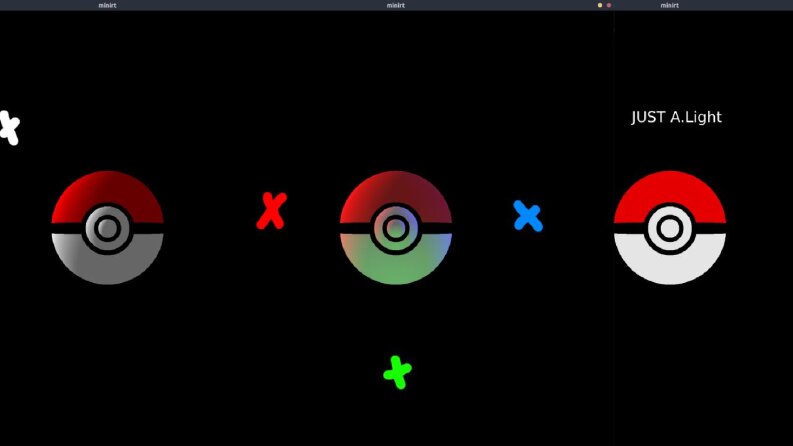The width and height of the screenshot is (793, 446).
Task: Click the pink close dot in the minirt title bar
Action: [x=608, y=5]
